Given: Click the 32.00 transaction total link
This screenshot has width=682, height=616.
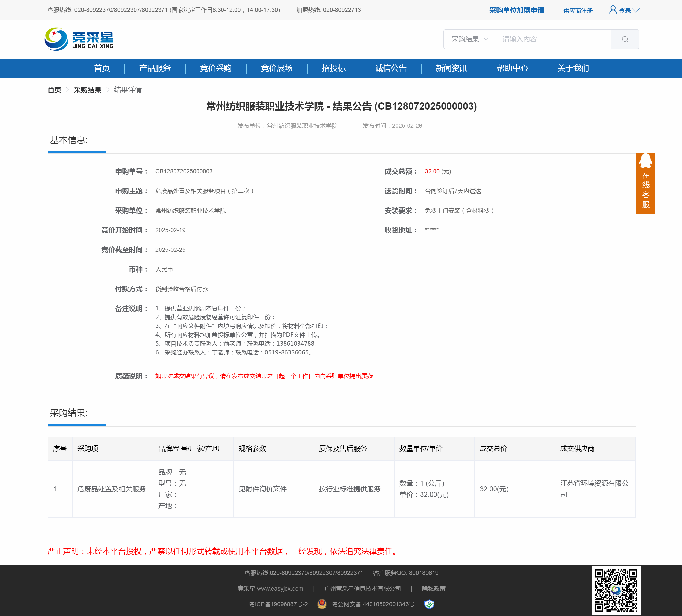Looking at the screenshot, I should tap(432, 171).
